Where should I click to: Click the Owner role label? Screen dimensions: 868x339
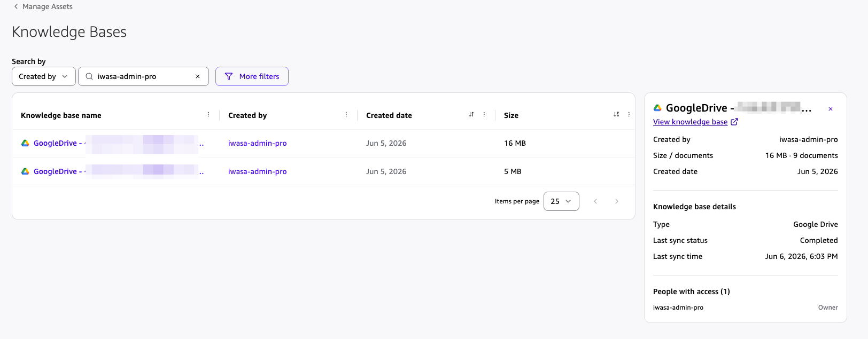pos(828,308)
